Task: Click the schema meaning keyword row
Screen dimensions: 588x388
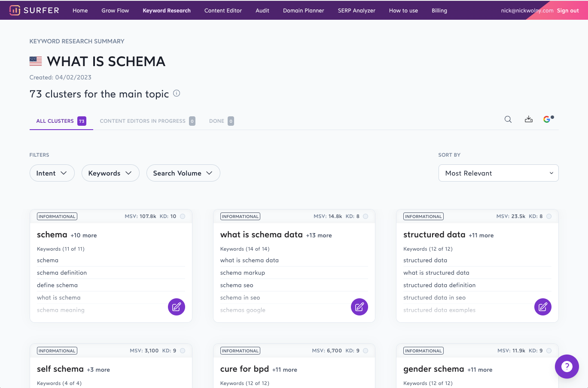Action: [x=111, y=310]
